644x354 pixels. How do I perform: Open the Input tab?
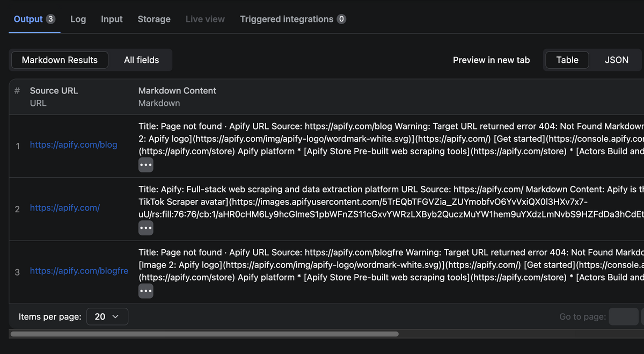coord(111,19)
